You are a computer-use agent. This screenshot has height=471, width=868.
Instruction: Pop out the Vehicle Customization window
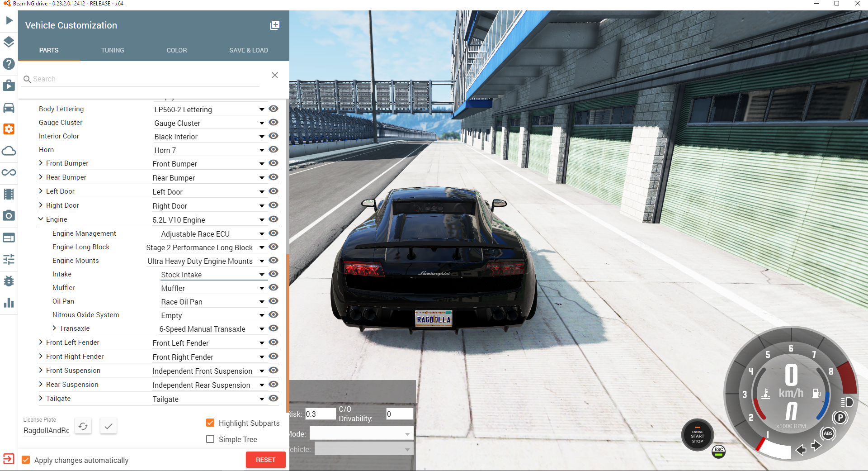pyautogui.click(x=275, y=25)
